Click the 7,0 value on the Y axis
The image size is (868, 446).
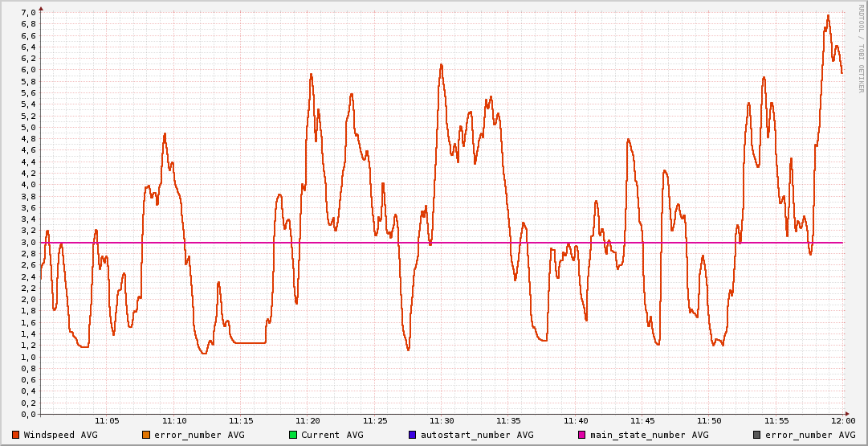coord(27,12)
